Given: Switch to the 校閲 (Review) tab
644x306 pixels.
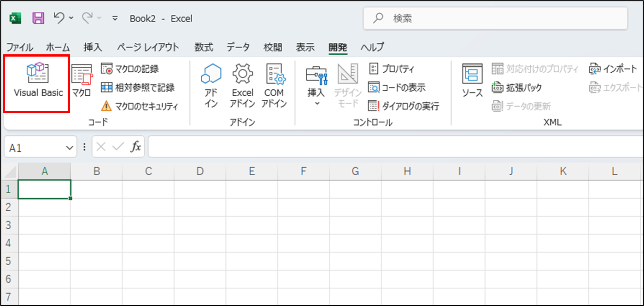Looking at the screenshot, I should tap(273, 47).
